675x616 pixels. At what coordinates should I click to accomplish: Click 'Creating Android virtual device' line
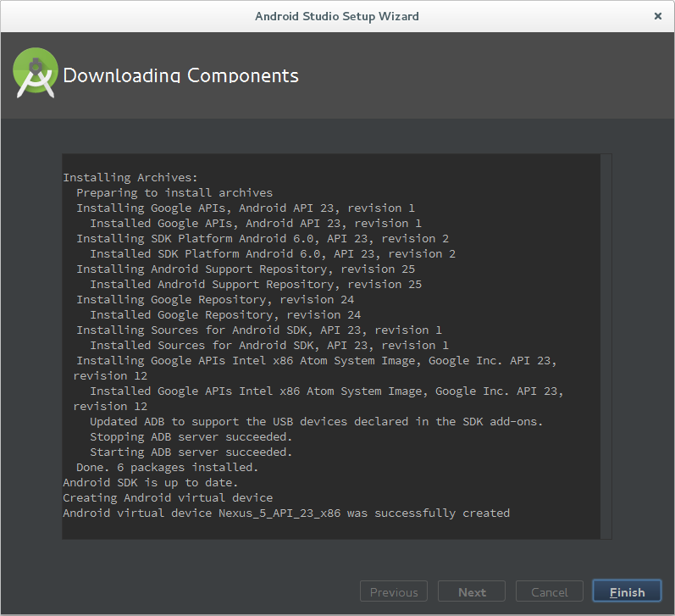tap(168, 498)
